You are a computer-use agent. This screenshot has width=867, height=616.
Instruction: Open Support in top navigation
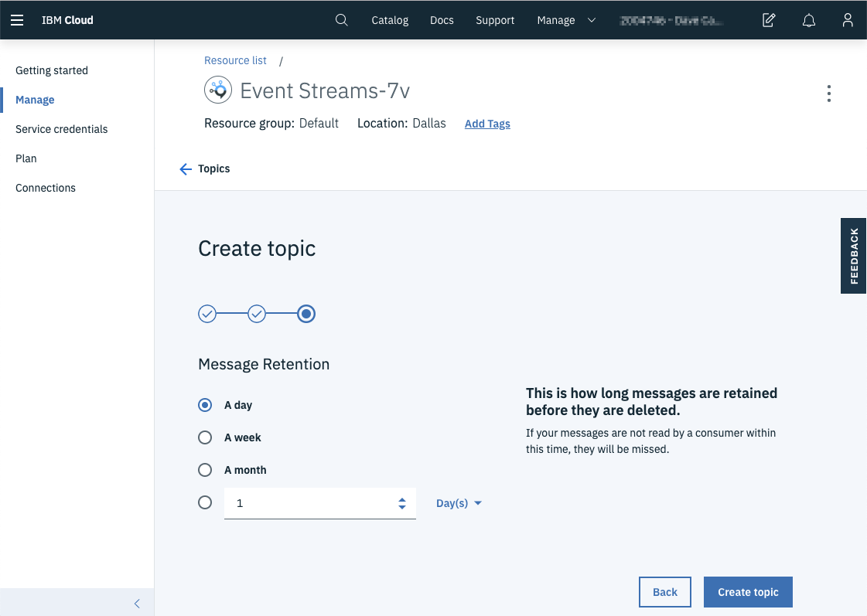pyautogui.click(x=495, y=20)
